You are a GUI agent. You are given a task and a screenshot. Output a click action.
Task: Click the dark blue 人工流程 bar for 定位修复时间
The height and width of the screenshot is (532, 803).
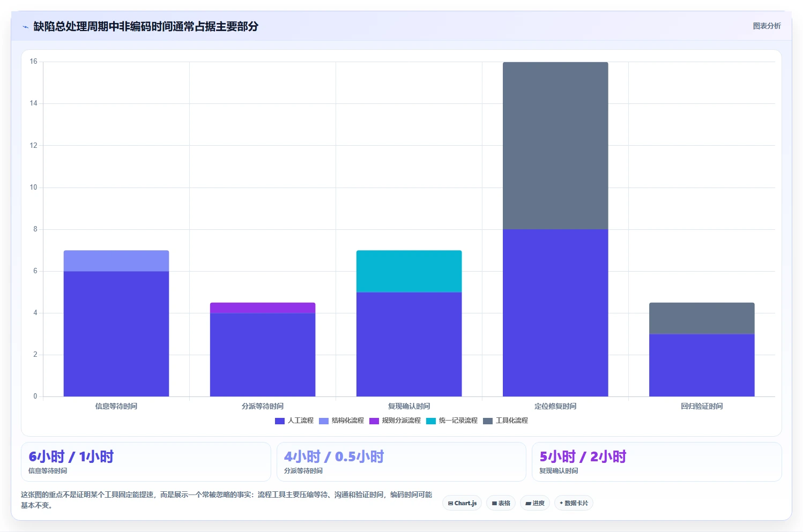(555, 313)
